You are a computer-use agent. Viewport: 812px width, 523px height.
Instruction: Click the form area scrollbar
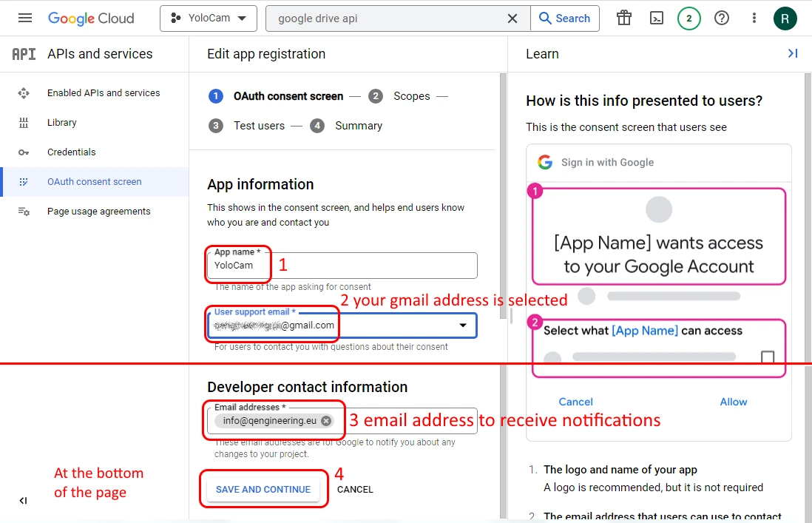point(503,197)
